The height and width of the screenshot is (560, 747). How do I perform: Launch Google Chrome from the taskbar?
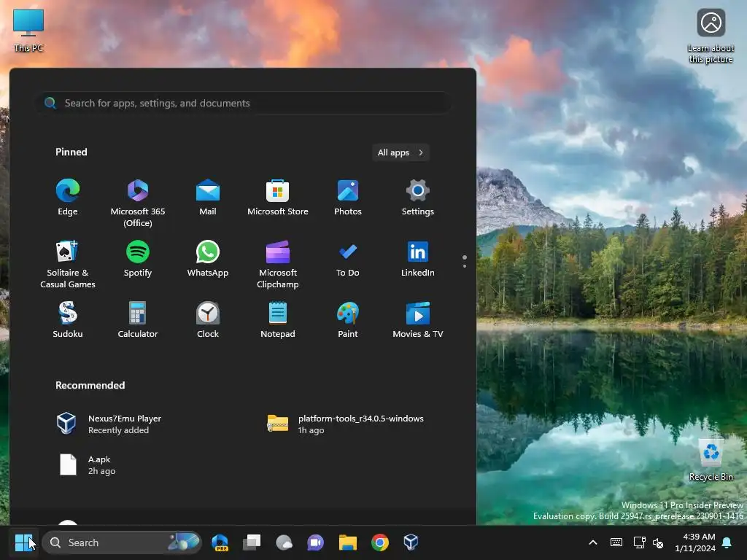379,542
